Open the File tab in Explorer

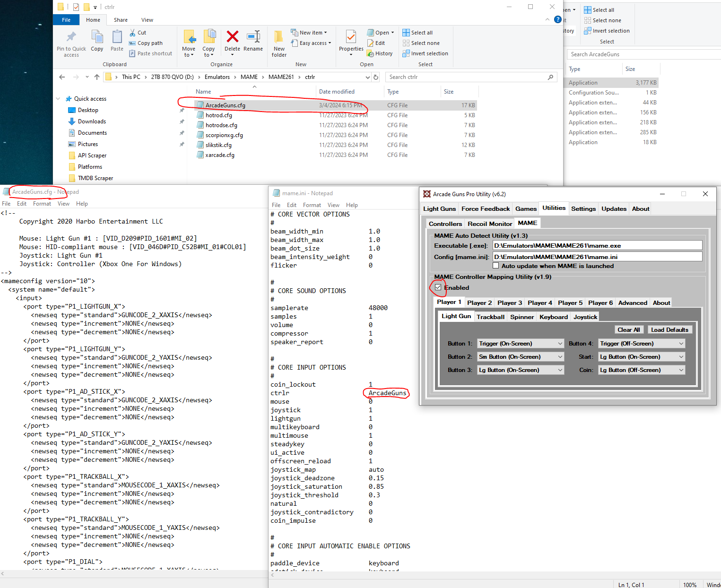[66, 20]
